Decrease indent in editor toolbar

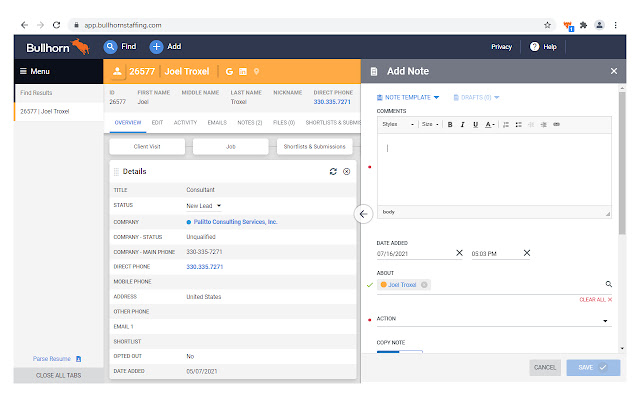click(x=531, y=124)
